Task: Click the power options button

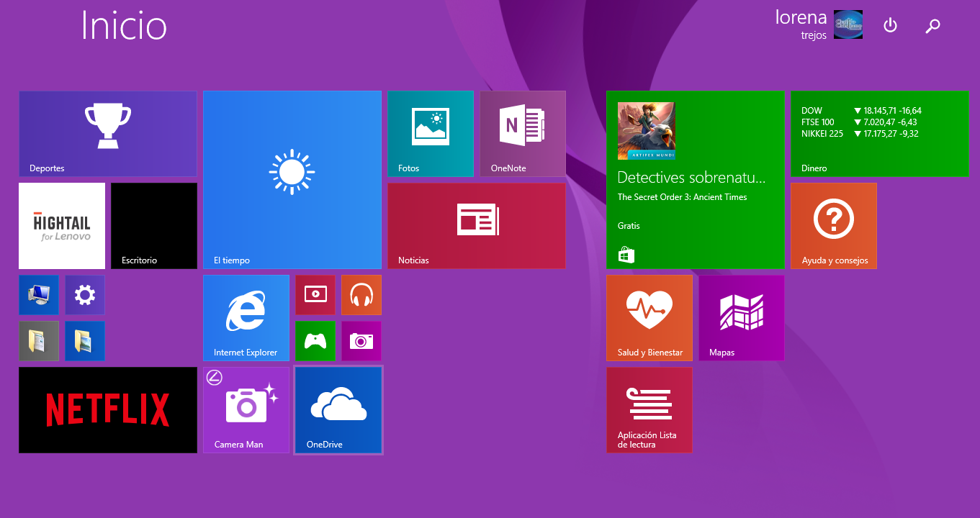Action: [x=891, y=26]
